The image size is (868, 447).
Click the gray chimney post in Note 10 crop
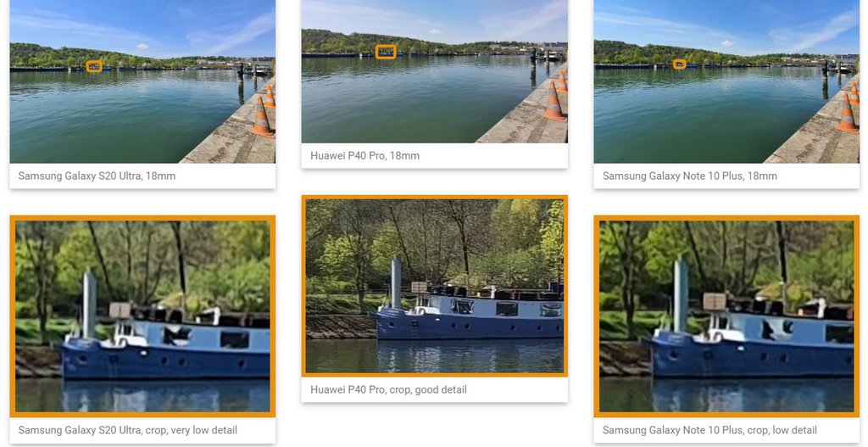(x=681, y=294)
